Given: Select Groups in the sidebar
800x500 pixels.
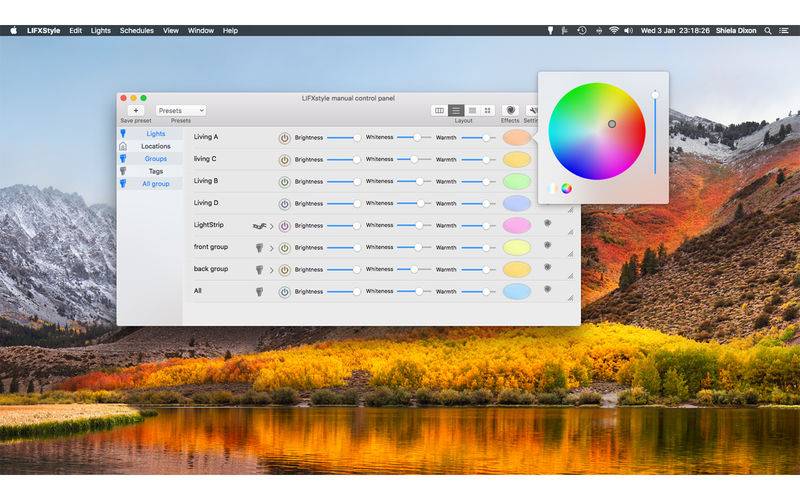Looking at the screenshot, I should 156,159.
